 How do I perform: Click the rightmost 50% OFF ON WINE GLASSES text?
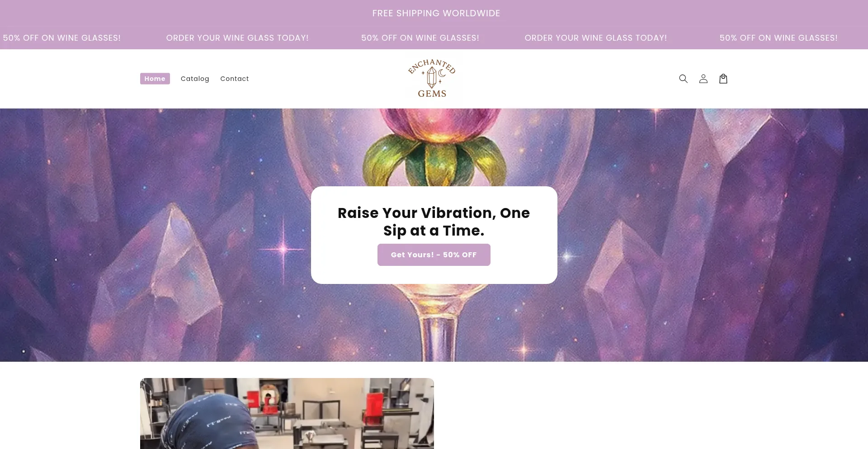click(778, 38)
